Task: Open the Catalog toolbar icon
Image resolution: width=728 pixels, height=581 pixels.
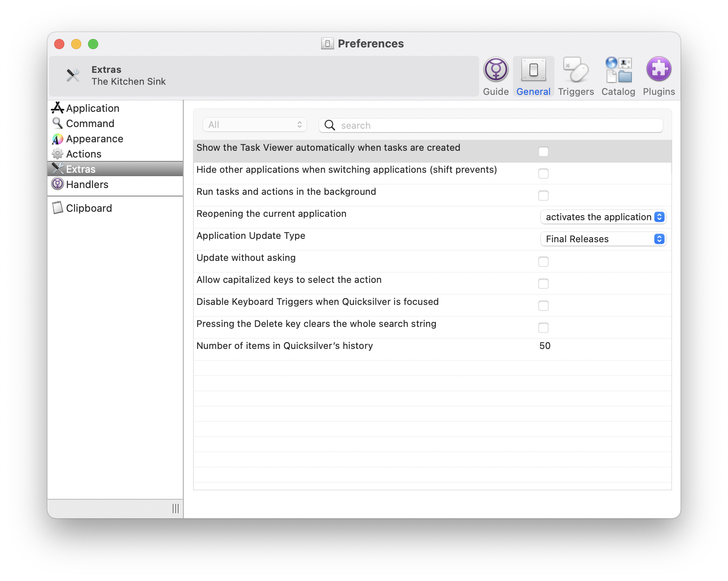Action: pyautogui.click(x=618, y=69)
